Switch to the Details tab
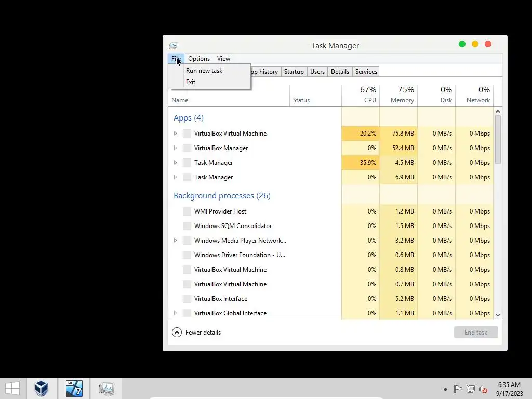This screenshot has width=532, height=399. click(x=340, y=72)
